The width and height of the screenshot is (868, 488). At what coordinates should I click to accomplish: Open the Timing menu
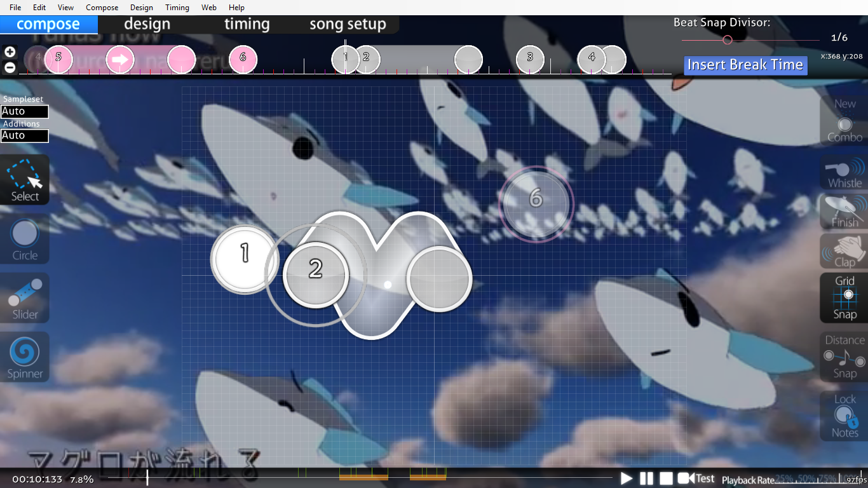coord(177,8)
